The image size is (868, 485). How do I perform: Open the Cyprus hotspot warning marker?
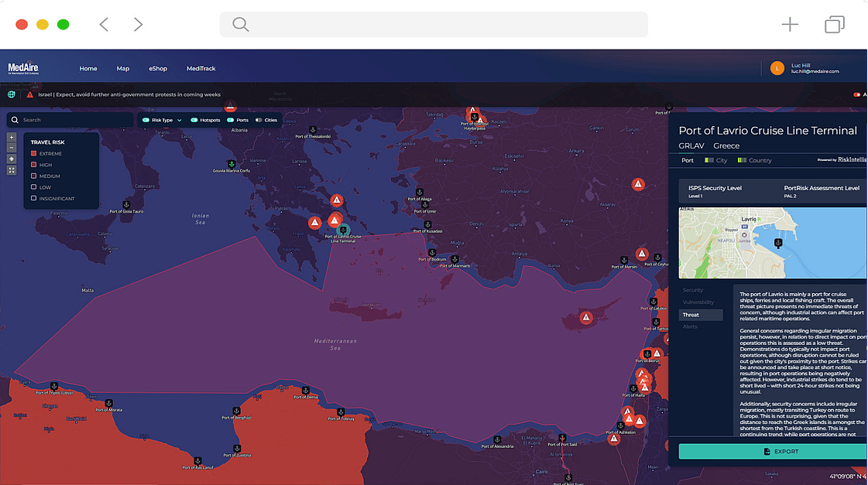[585, 317]
